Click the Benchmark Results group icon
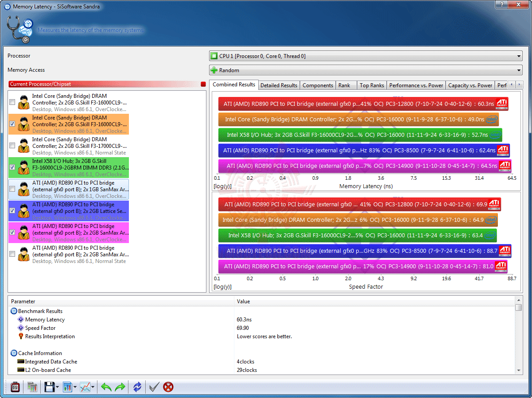 (x=14, y=311)
